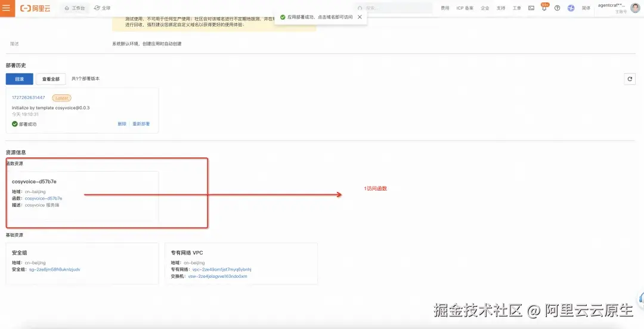Image resolution: width=644 pixels, height=329 pixels.
Task: Click the green deployment success check icon
Action: click(15, 124)
